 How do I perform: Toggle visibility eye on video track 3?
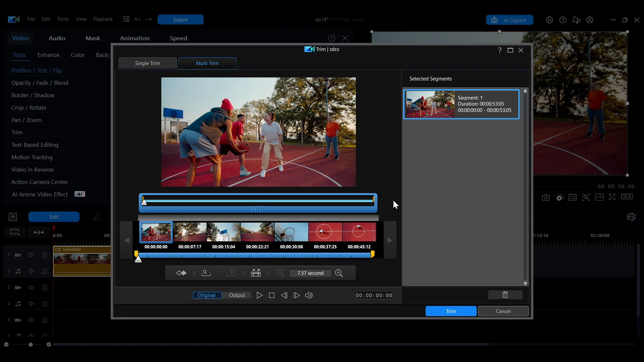[x=31, y=320]
